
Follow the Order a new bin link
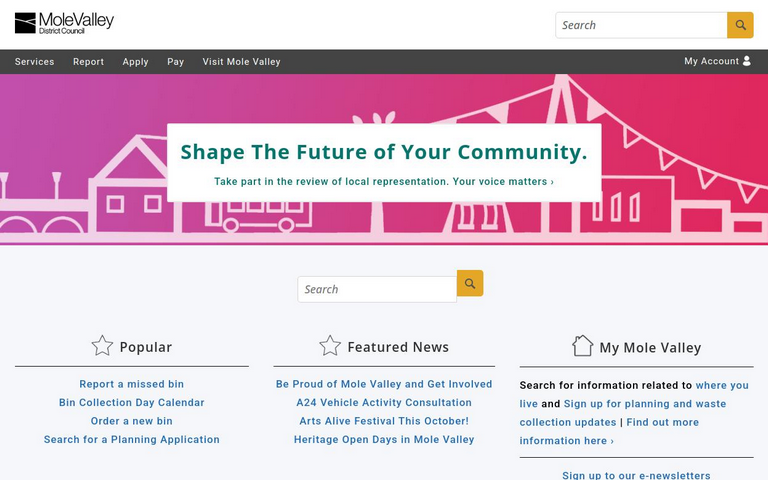tap(132, 421)
